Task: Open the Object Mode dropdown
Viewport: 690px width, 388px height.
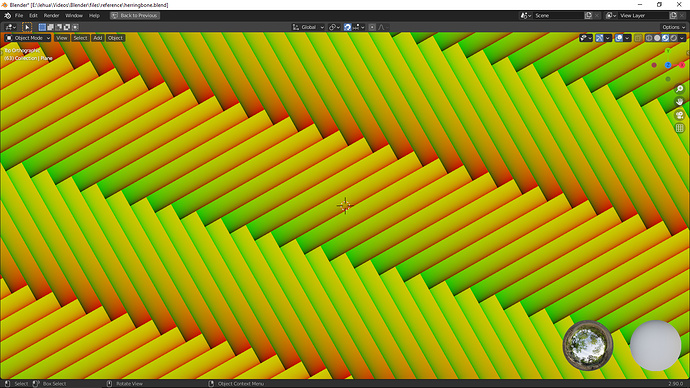Action: coord(28,38)
